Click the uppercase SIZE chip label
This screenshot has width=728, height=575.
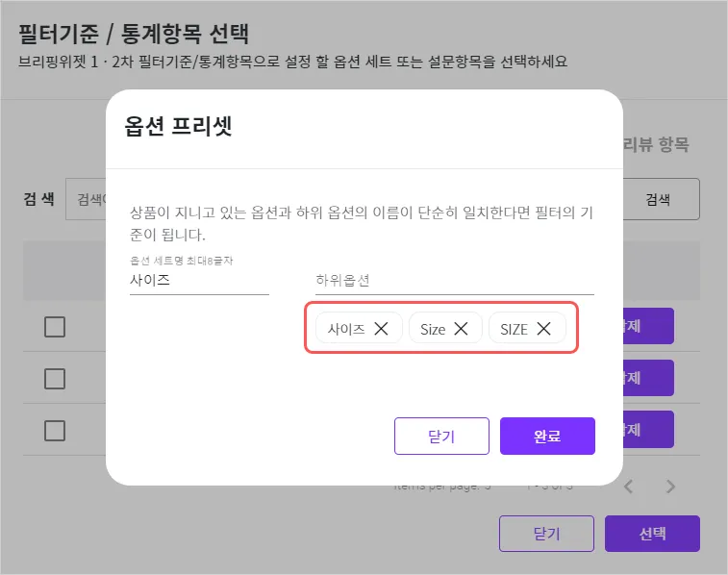click(515, 329)
